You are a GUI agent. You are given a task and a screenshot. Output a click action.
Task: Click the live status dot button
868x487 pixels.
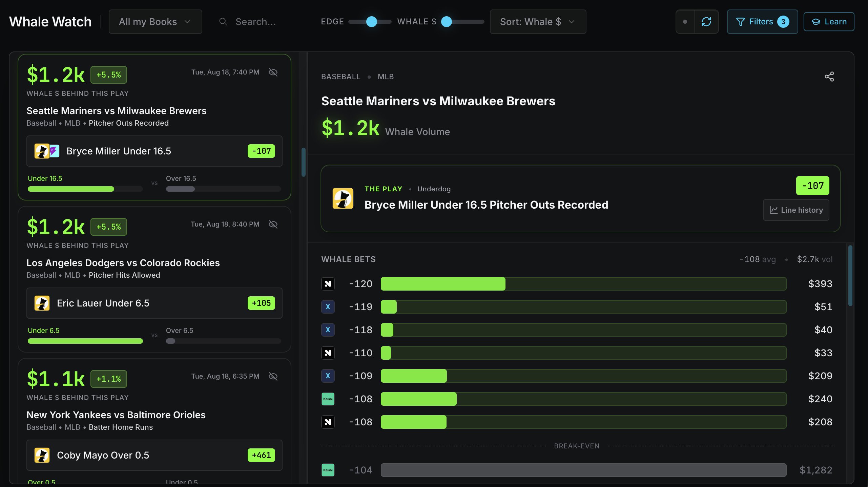click(x=685, y=22)
